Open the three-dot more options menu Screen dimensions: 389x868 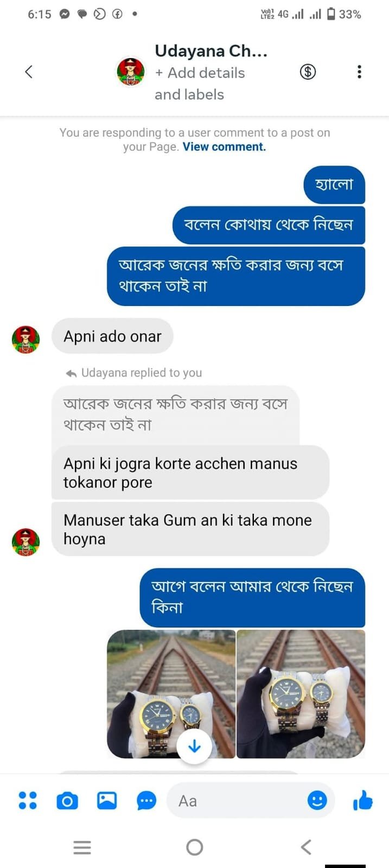[359, 72]
